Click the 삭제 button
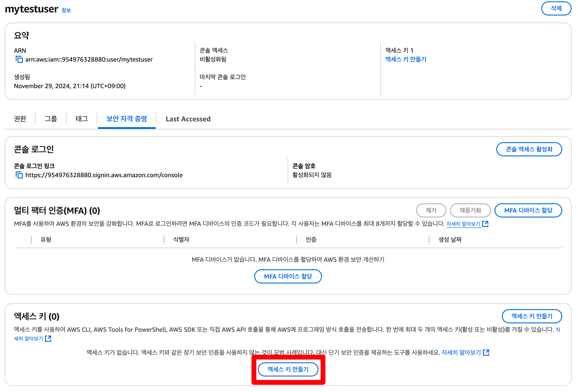 coord(556,8)
